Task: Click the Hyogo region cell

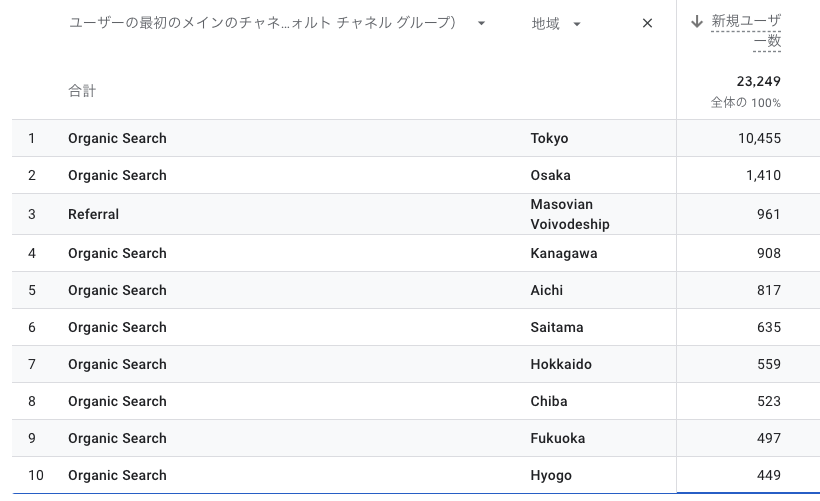Action: point(551,475)
